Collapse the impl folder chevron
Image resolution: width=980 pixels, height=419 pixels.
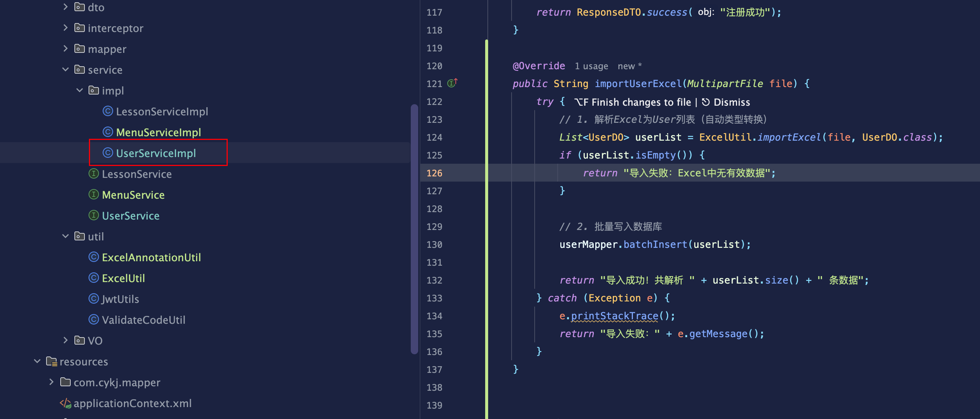click(x=80, y=90)
